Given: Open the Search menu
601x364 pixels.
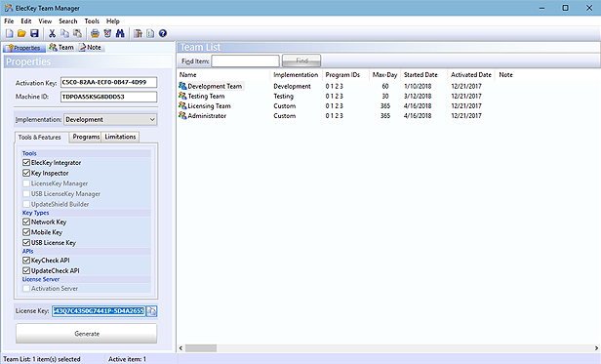Looking at the screenshot, I should pyautogui.click(x=68, y=21).
